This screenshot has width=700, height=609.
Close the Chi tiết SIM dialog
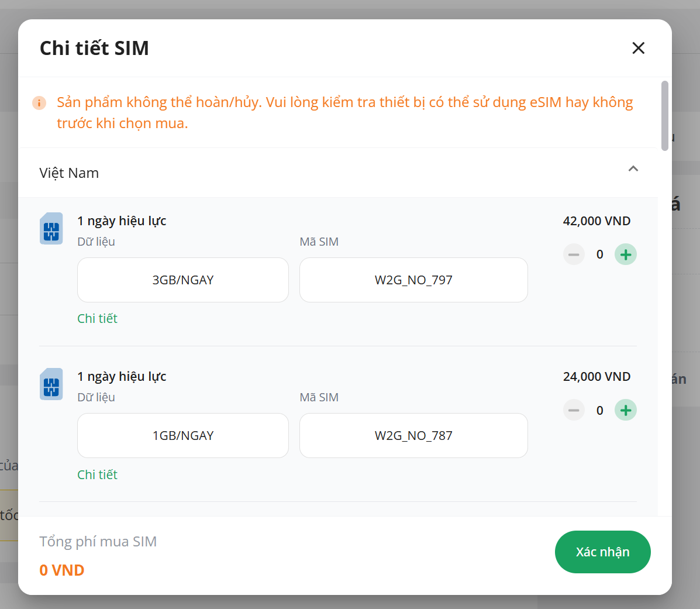click(638, 48)
